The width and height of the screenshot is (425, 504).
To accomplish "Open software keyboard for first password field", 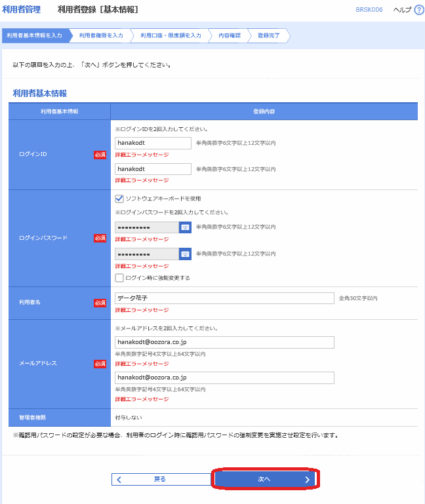I will [185, 227].
